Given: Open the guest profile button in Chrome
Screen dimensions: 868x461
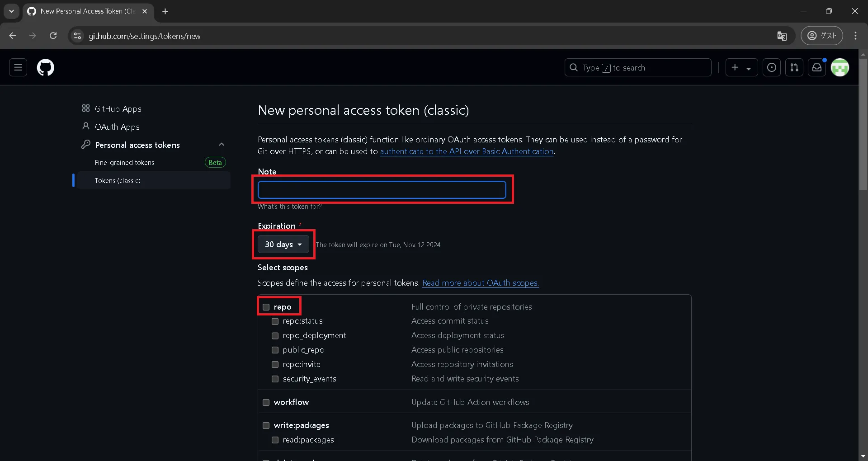Looking at the screenshot, I should pos(822,36).
